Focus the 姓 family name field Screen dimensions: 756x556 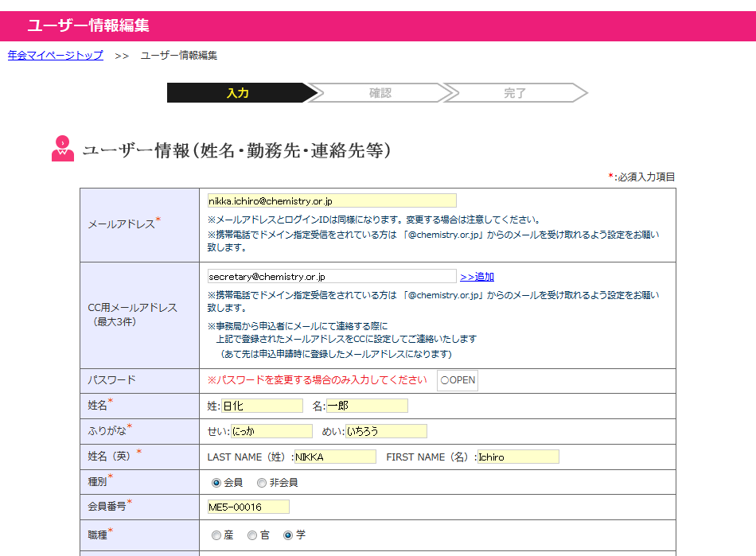click(262, 406)
